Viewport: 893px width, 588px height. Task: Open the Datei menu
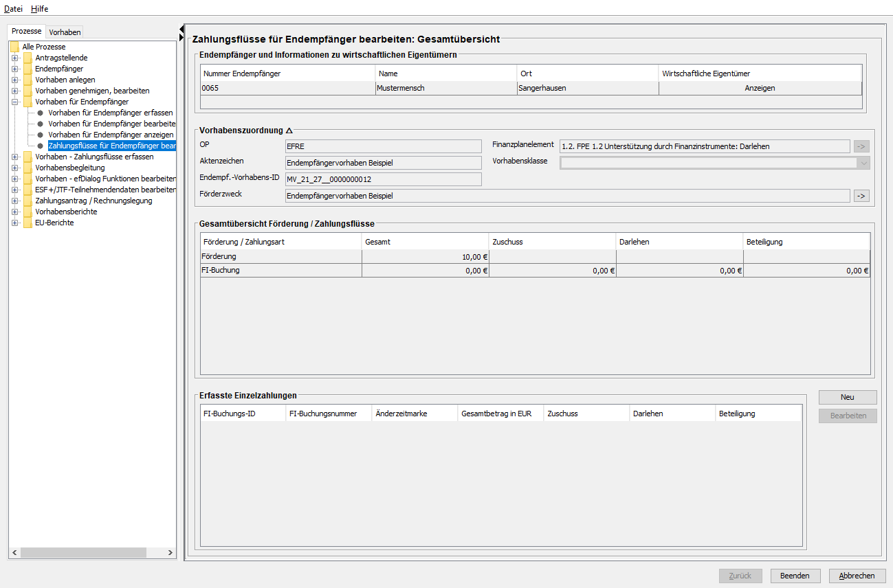13,9
